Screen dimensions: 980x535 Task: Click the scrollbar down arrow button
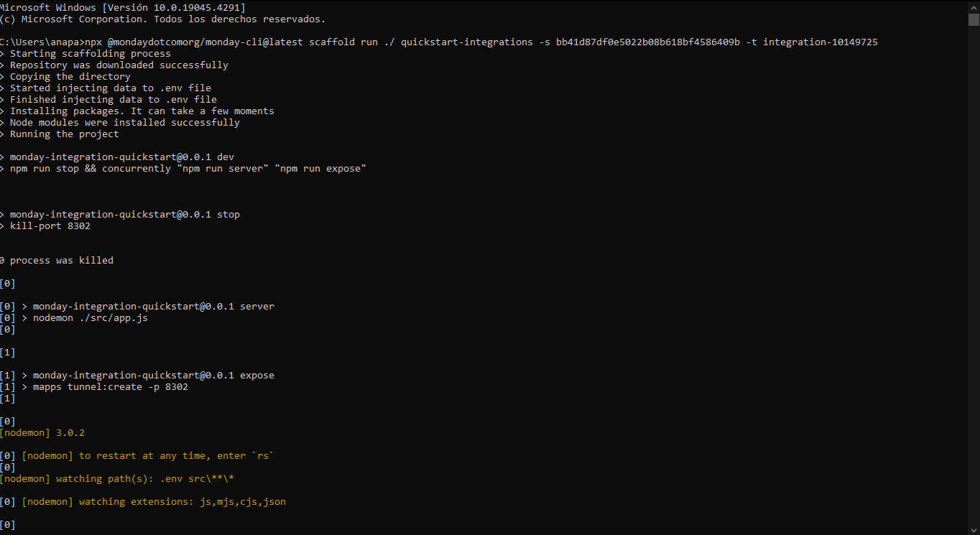974,529
